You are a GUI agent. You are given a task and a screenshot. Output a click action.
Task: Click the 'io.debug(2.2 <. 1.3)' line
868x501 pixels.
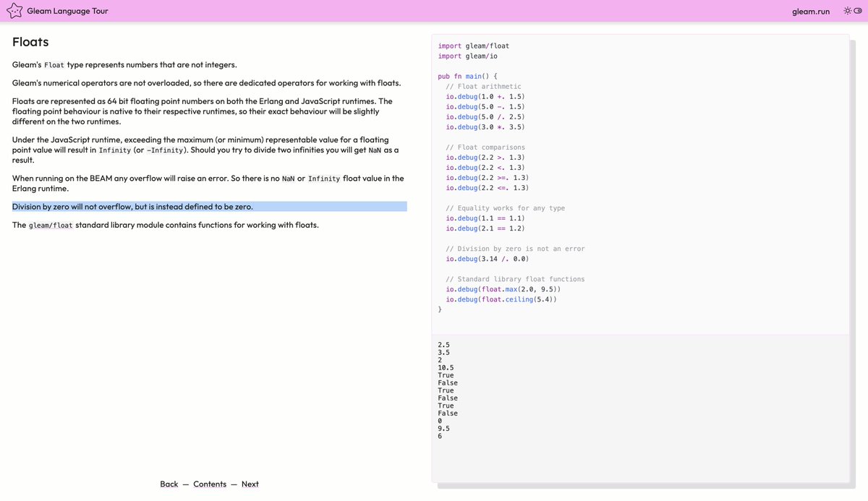coord(485,168)
